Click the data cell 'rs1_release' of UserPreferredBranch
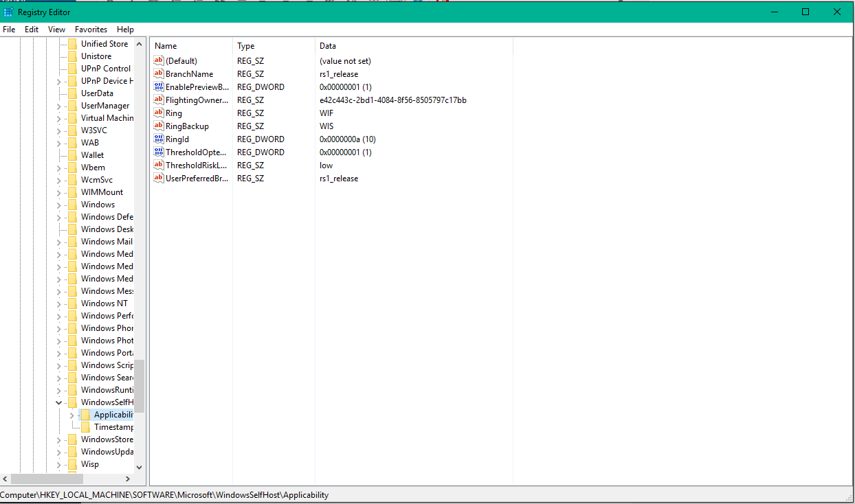855x504 pixels. [x=339, y=178]
